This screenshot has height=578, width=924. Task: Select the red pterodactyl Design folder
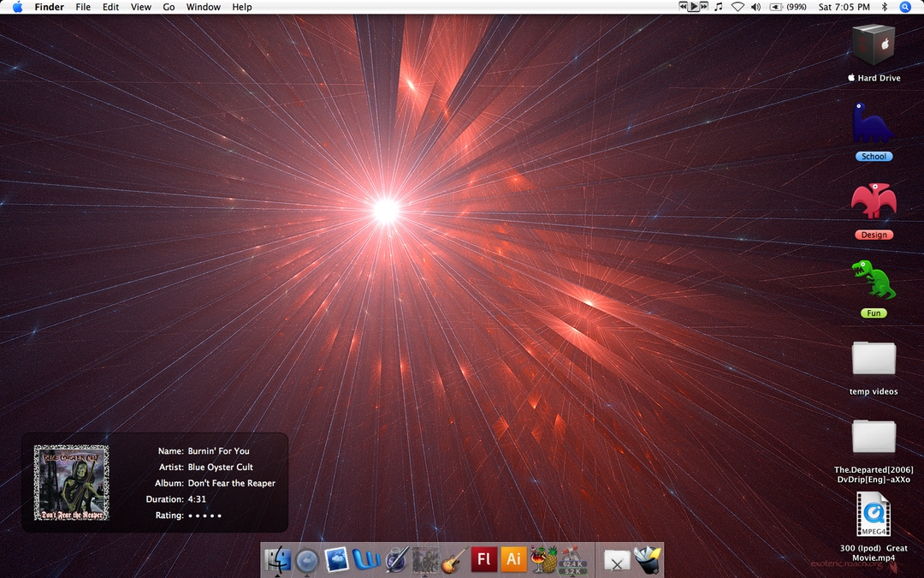tap(874, 202)
